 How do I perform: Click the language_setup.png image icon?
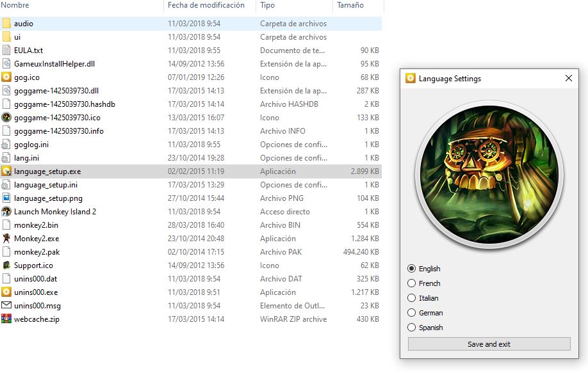tap(6, 198)
